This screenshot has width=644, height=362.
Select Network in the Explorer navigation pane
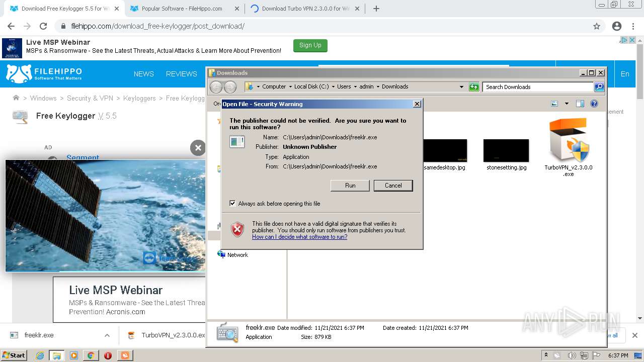click(233, 255)
